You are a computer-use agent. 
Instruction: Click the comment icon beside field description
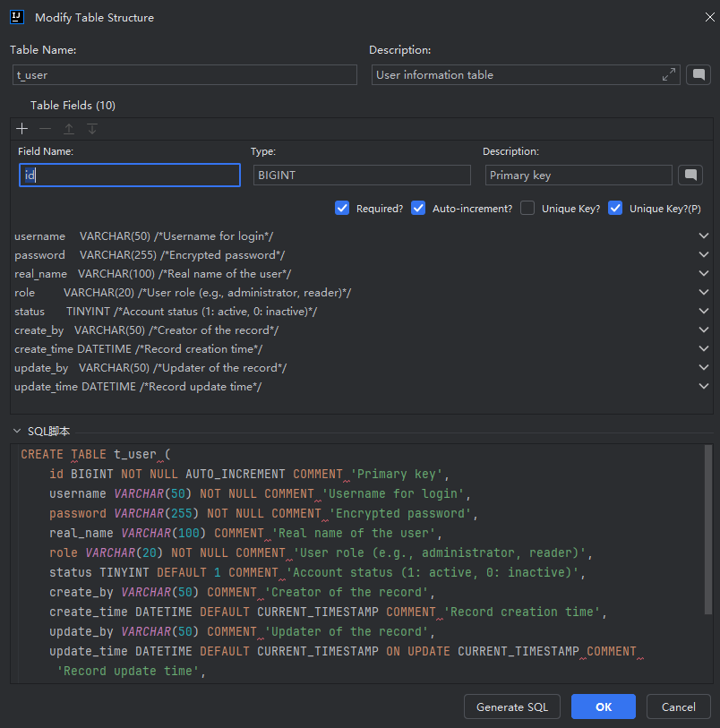(x=689, y=175)
